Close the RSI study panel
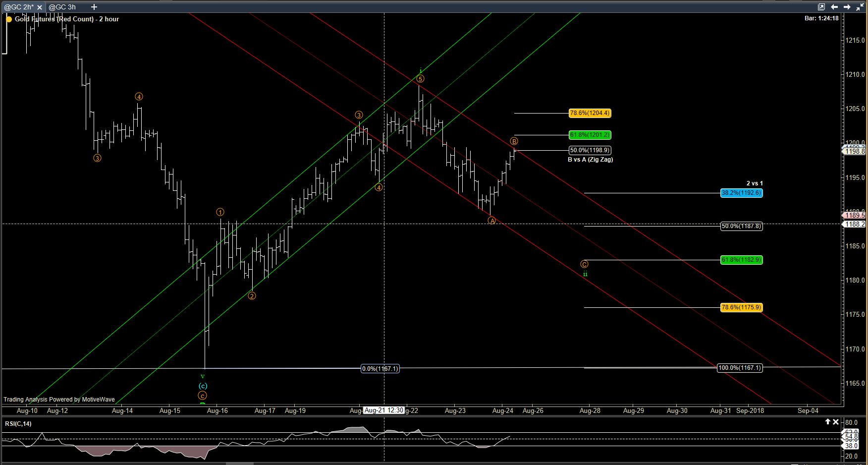The height and width of the screenshot is (465, 868). 836,422
